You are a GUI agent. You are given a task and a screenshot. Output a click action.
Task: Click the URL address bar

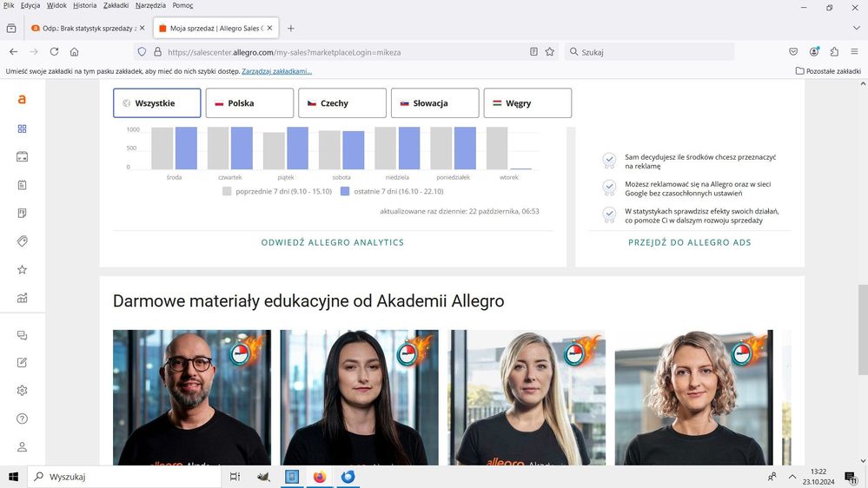[x=346, y=52]
